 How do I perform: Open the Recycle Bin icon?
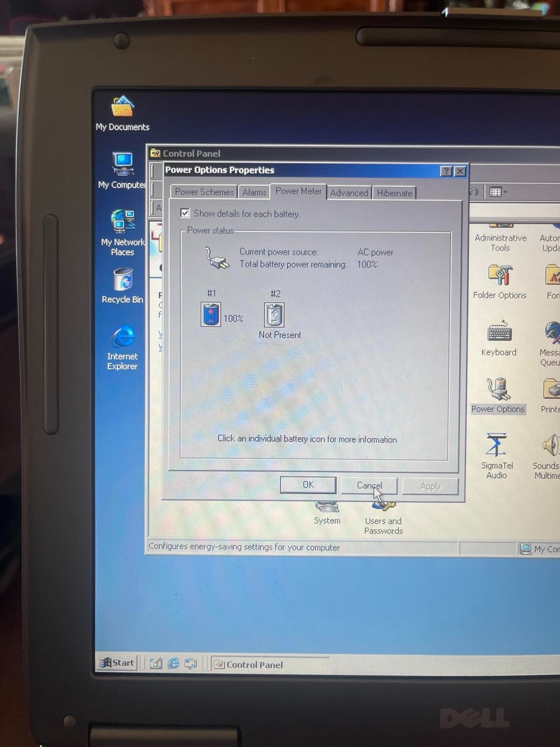(123, 285)
